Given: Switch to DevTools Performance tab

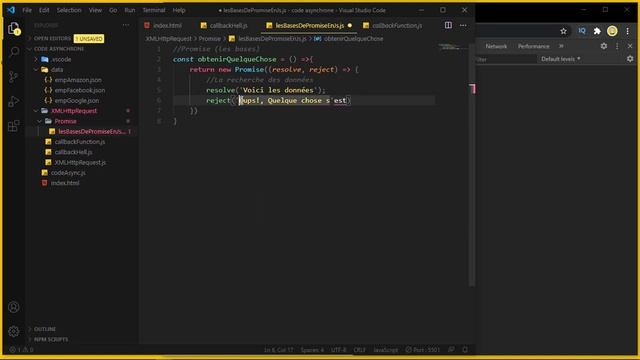Looking at the screenshot, I should tap(533, 46).
